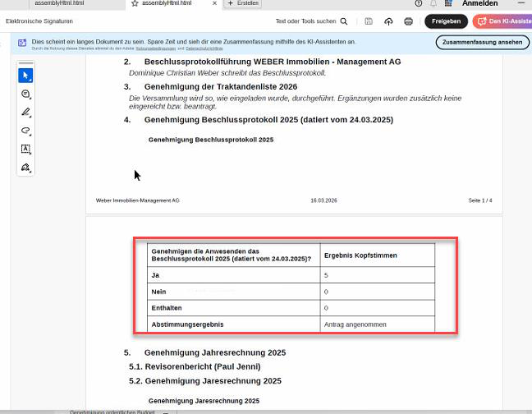The image size is (532, 414).
Task: Click heading 5.1. Revisorenbericht (Paul Jenni)
Action: pos(195,367)
